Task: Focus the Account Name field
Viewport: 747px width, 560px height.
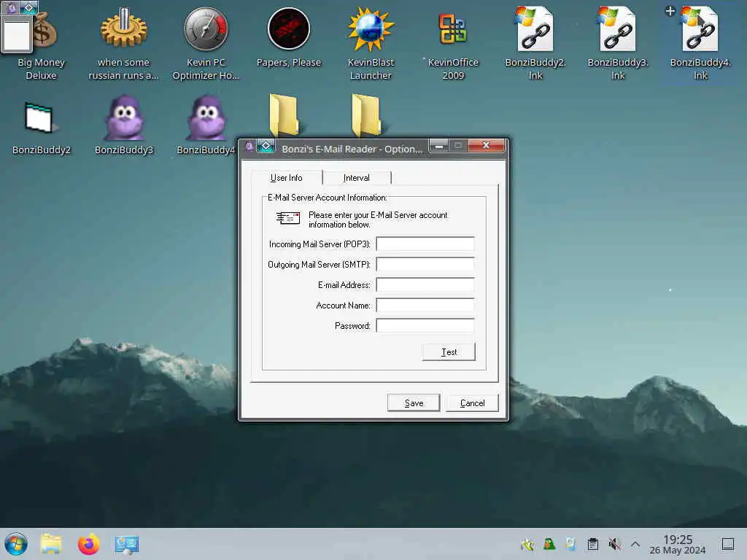Action: click(425, 306)
